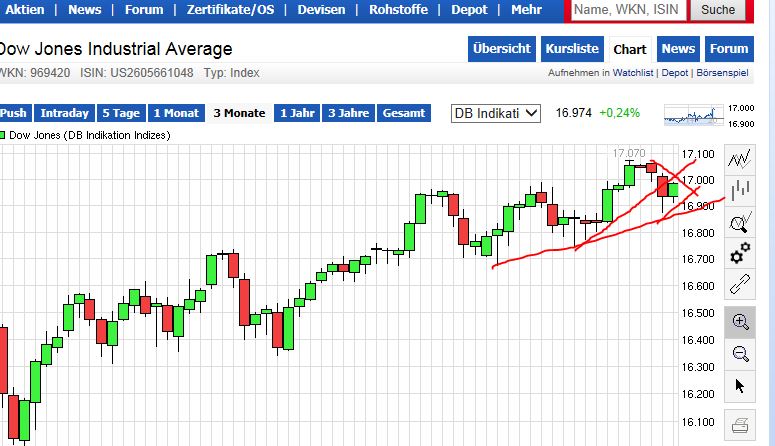The width and height of the screenshot is (775, 446).
Task: Open chart settings gears icon
Action: point(740,253)
